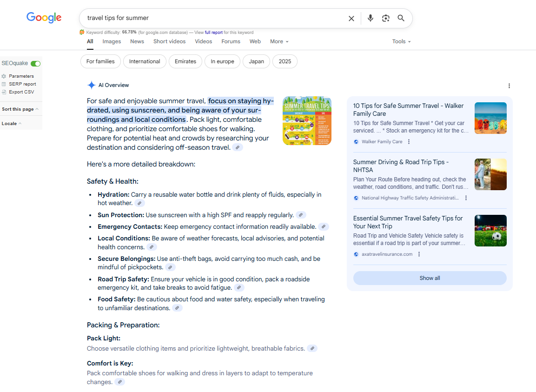Switch to the Short videos tab
The height and width of the screenshot is (392, 536).
169,41
